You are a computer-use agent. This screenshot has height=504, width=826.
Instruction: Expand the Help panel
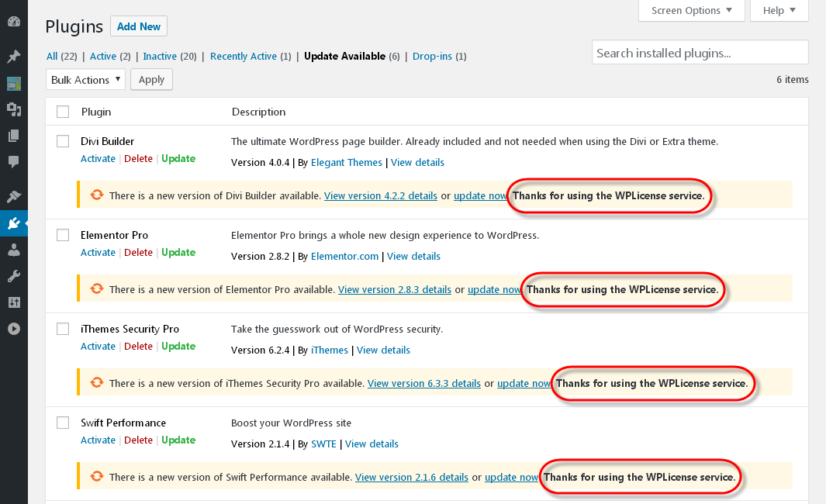click(779, 11)
